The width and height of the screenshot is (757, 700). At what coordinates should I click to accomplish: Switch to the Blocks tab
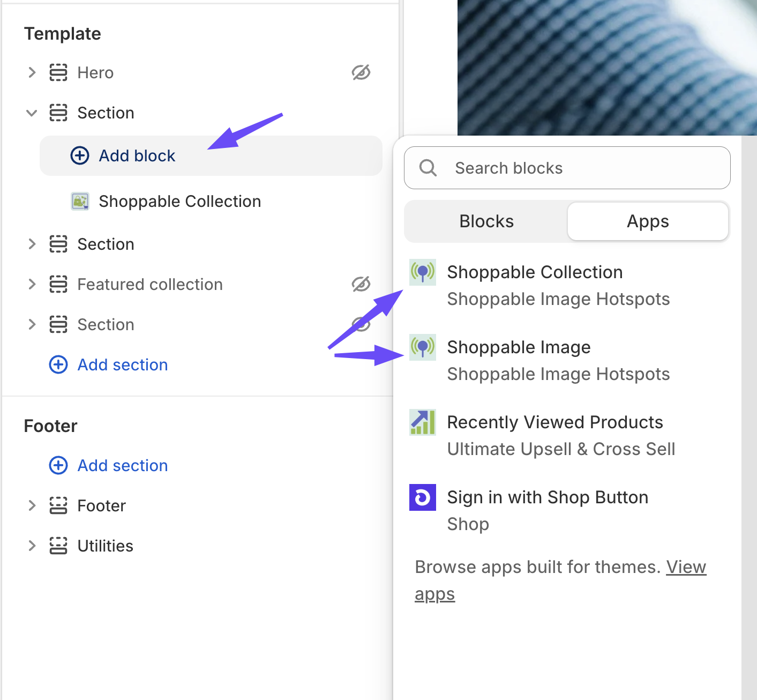486,221
